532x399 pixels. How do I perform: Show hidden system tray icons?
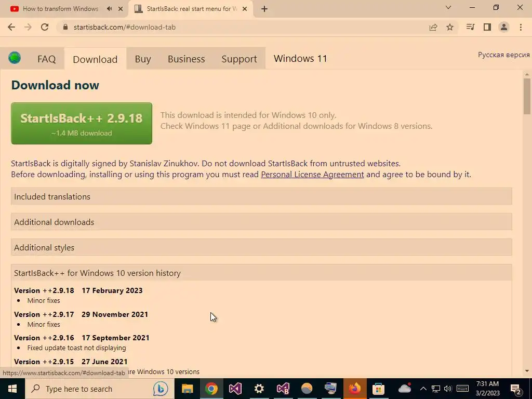[423, 389]
